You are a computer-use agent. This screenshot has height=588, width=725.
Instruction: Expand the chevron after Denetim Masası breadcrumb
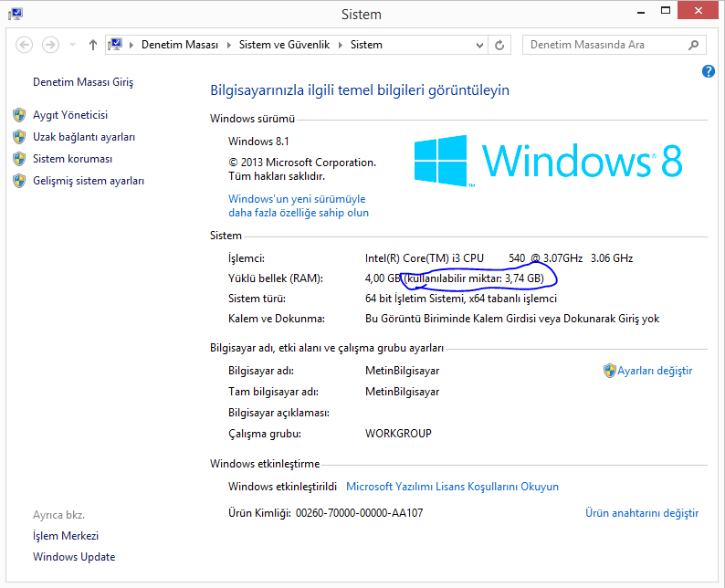pyautogui.click(x=229, y=45)
